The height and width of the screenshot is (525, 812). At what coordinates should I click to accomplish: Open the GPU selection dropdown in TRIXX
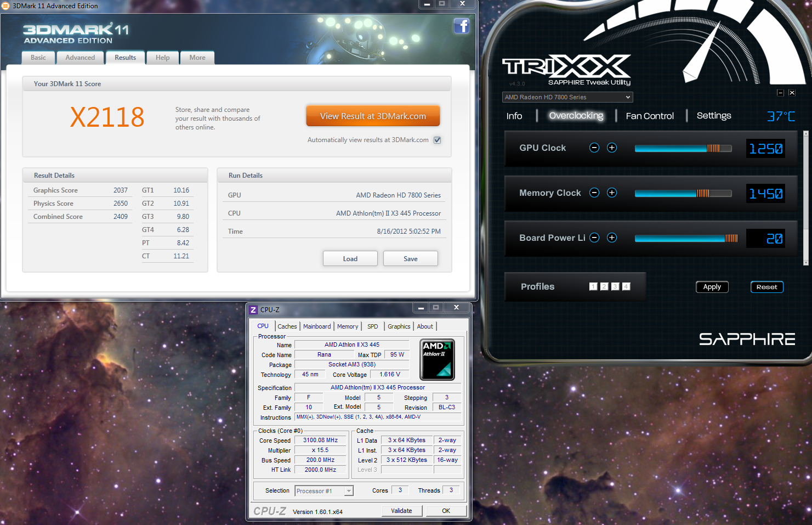coord(567,97)
